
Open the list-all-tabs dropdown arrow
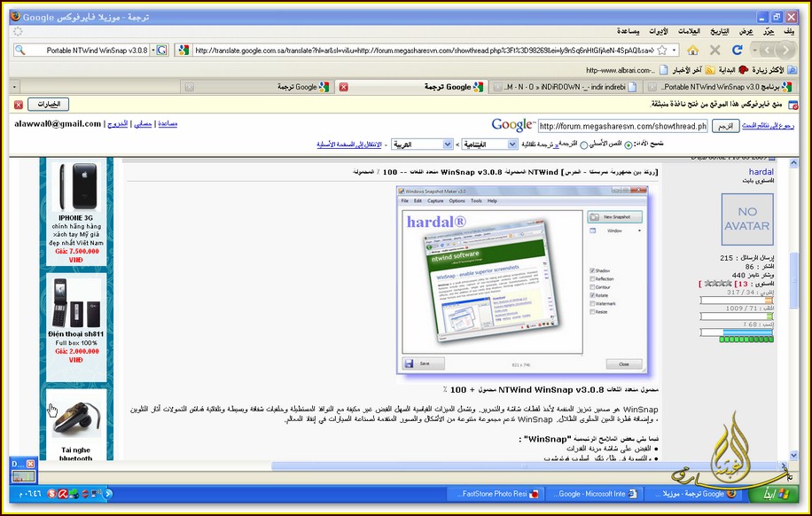coord(14,87)
